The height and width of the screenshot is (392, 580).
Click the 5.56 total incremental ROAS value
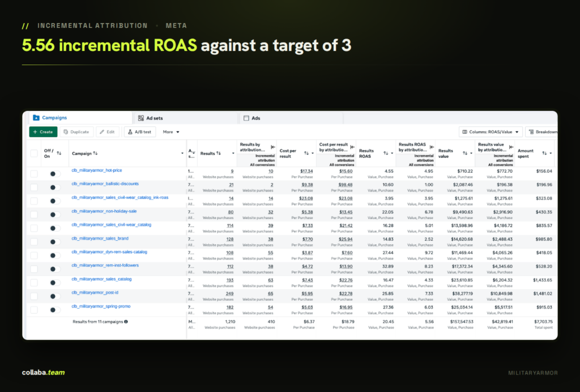429,322
